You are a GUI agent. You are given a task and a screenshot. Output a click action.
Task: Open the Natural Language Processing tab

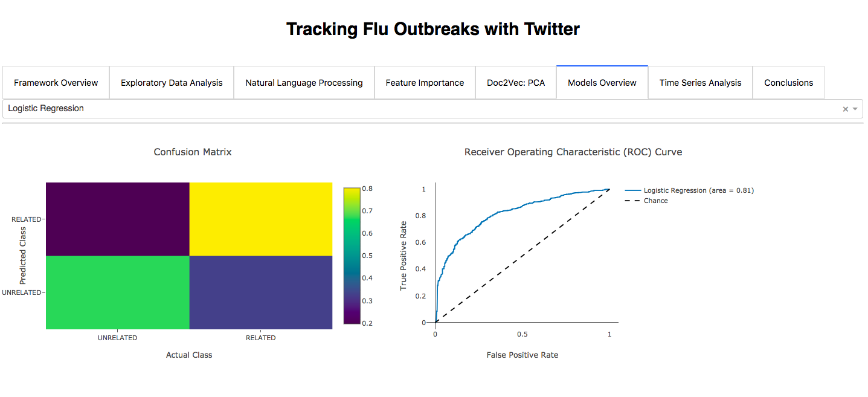click(x=304, y=83)
